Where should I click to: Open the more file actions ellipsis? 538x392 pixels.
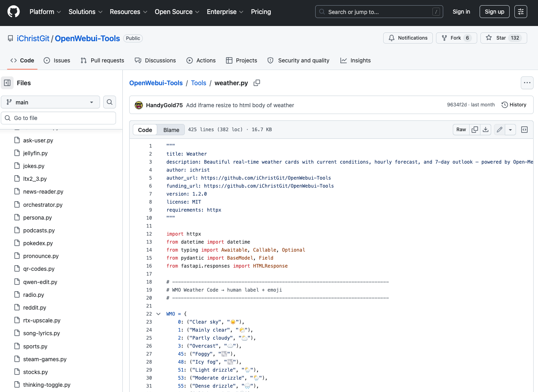click(527, 83)
